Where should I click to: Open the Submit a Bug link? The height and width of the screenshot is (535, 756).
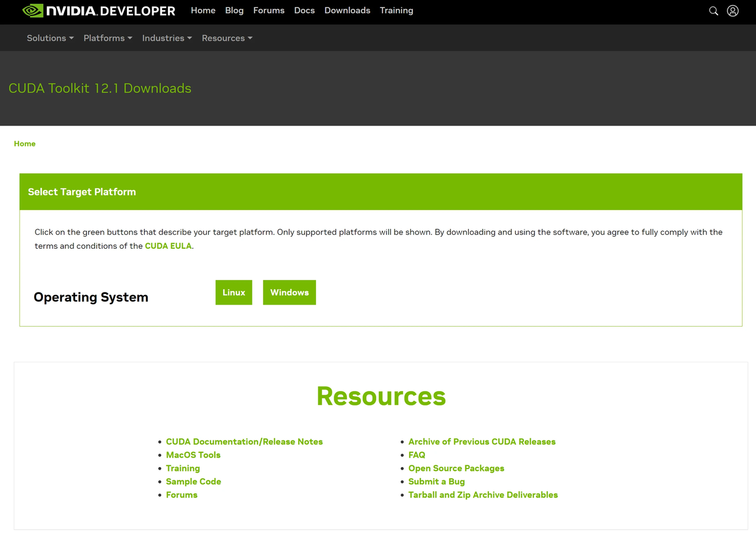(x=437, y=482)
